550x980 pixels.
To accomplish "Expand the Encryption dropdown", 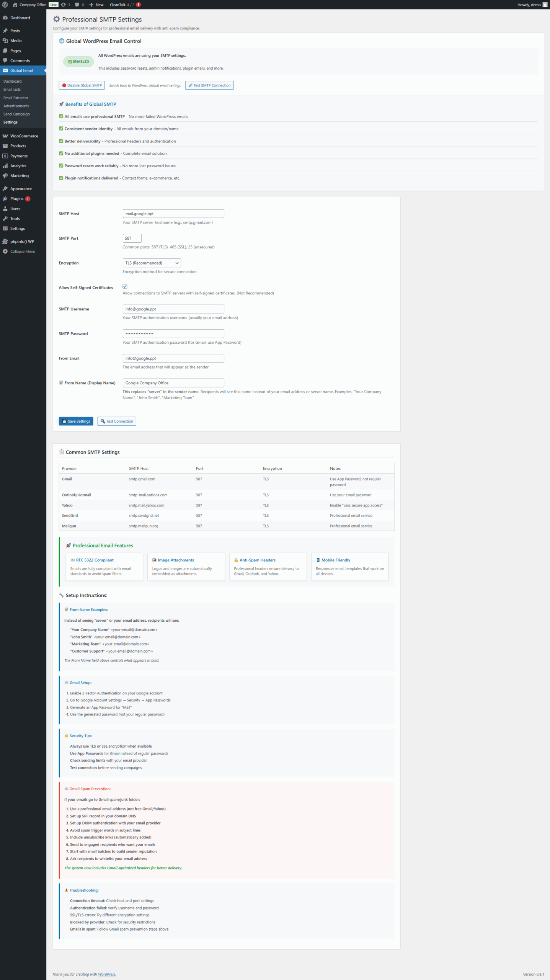I will pos(152,263).
